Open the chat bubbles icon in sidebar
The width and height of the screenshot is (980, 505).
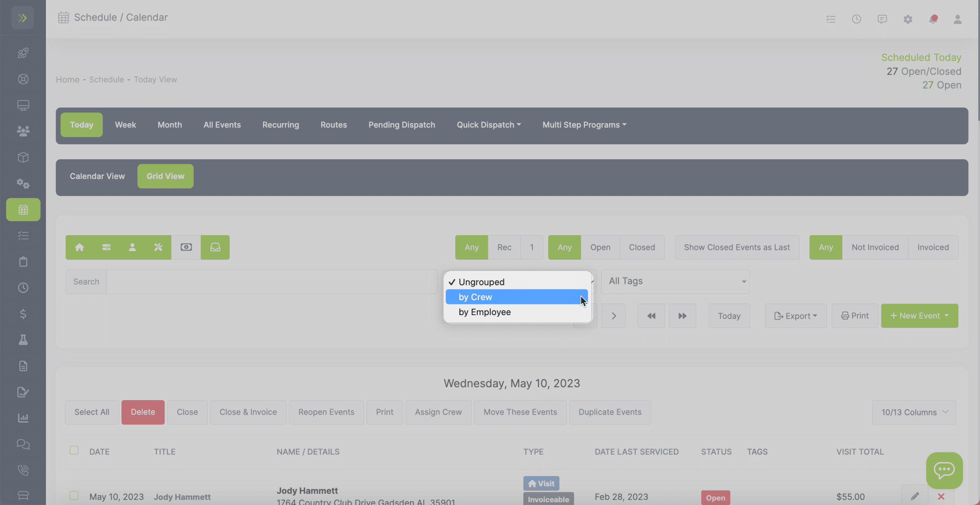(x=23, y=444)
